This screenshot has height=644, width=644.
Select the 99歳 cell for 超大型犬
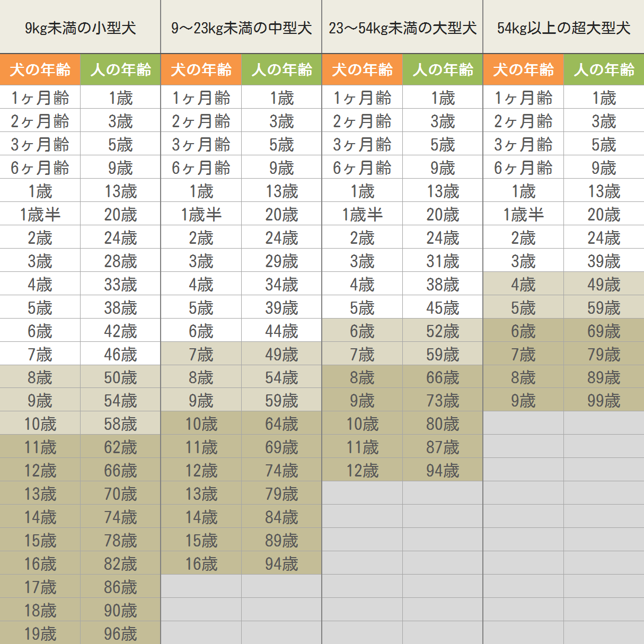[604, 401]
